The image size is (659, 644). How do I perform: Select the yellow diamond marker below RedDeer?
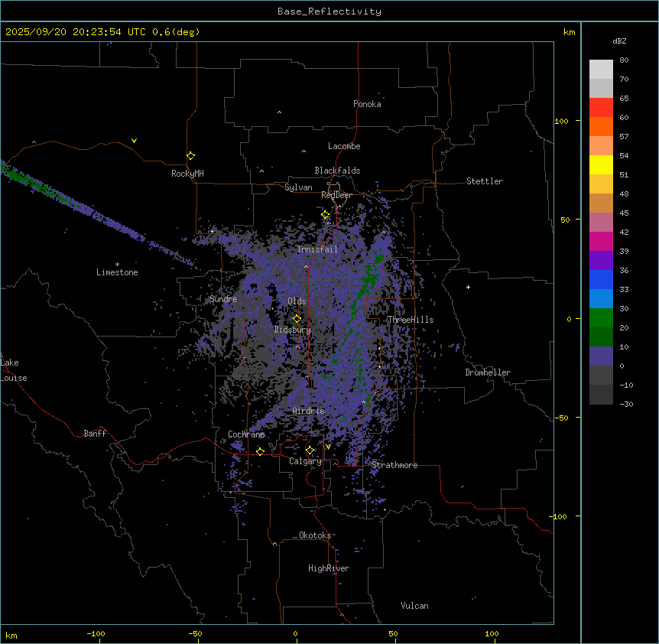coord(325,215)
